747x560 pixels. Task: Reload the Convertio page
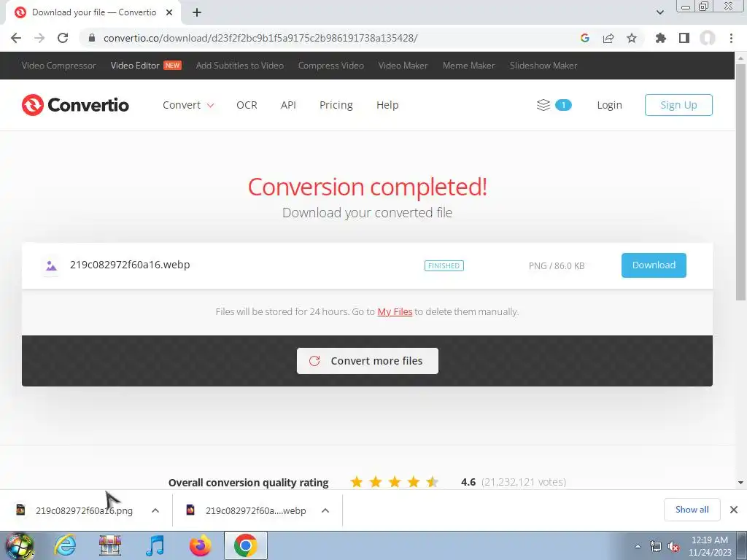pyautogui.click(x=63, y=38)
